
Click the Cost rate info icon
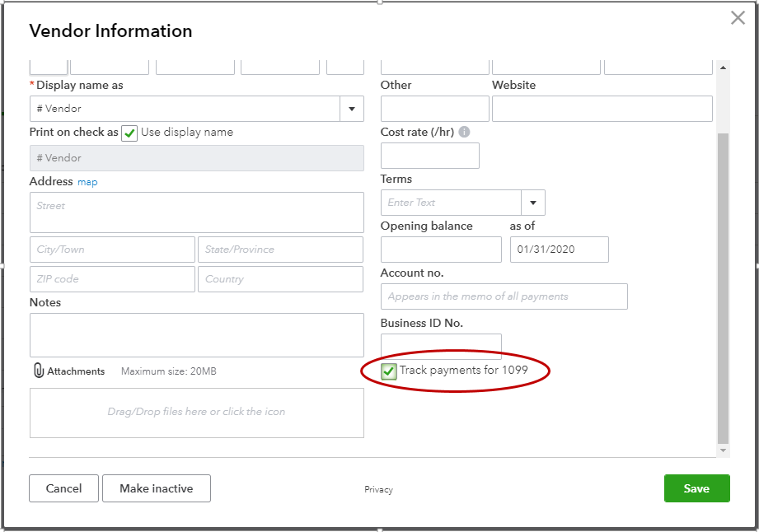click(x=464, y=132)
